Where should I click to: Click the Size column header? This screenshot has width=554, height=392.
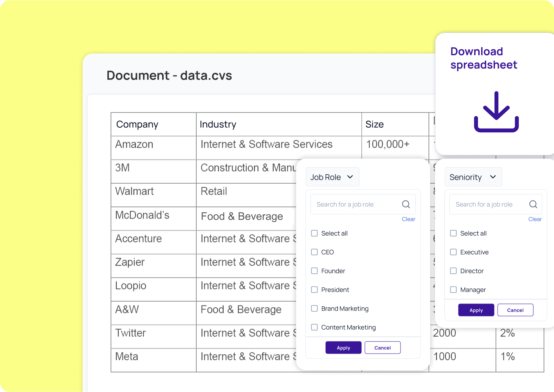tap(395, 125)
